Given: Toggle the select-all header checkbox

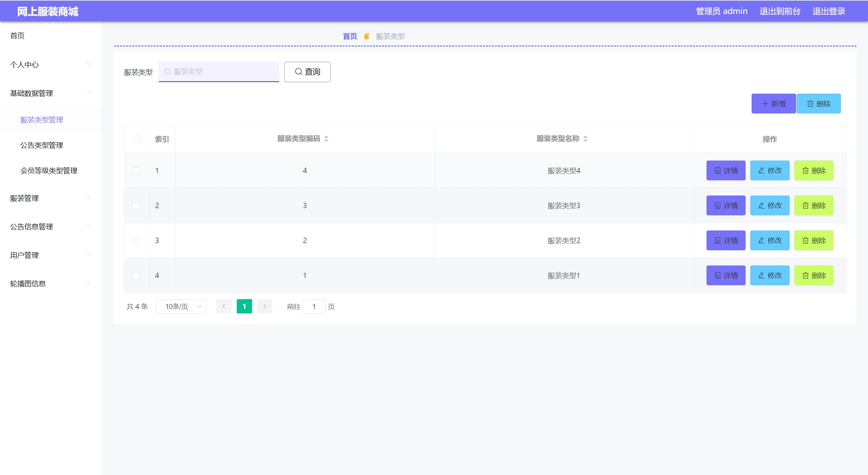Looking at the screenshot, I should [137, 139].
